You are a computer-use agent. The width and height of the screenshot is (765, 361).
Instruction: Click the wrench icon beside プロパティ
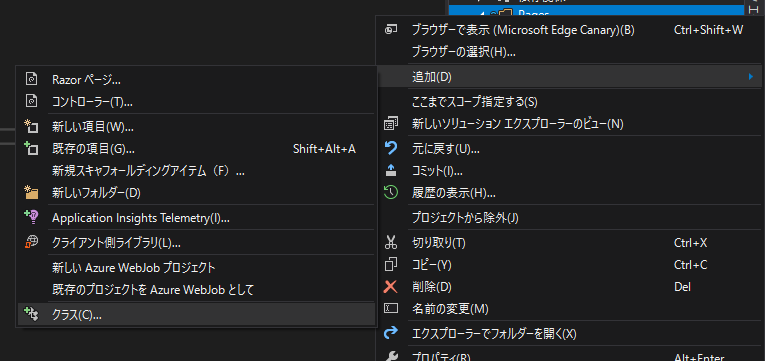[x=391, y=357]
